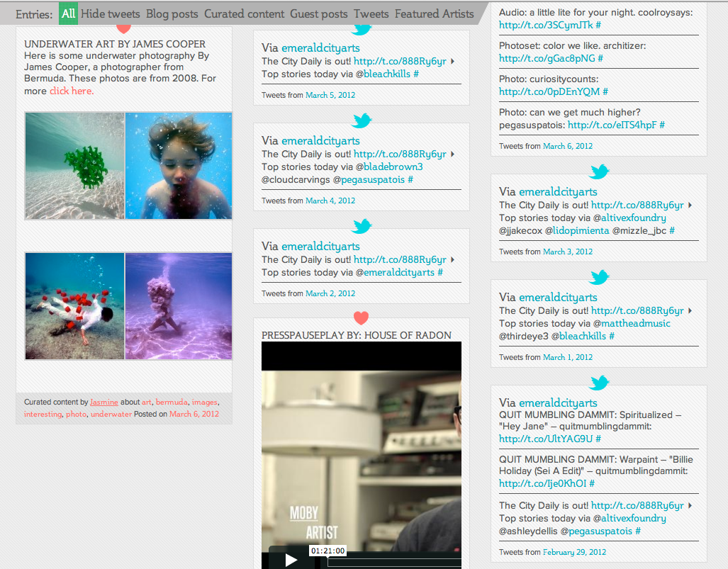The height and width of the screenshot is (569, 728).
Task: Follow the 'click here' link in the underwater post
Action: [x=72, y=91]
